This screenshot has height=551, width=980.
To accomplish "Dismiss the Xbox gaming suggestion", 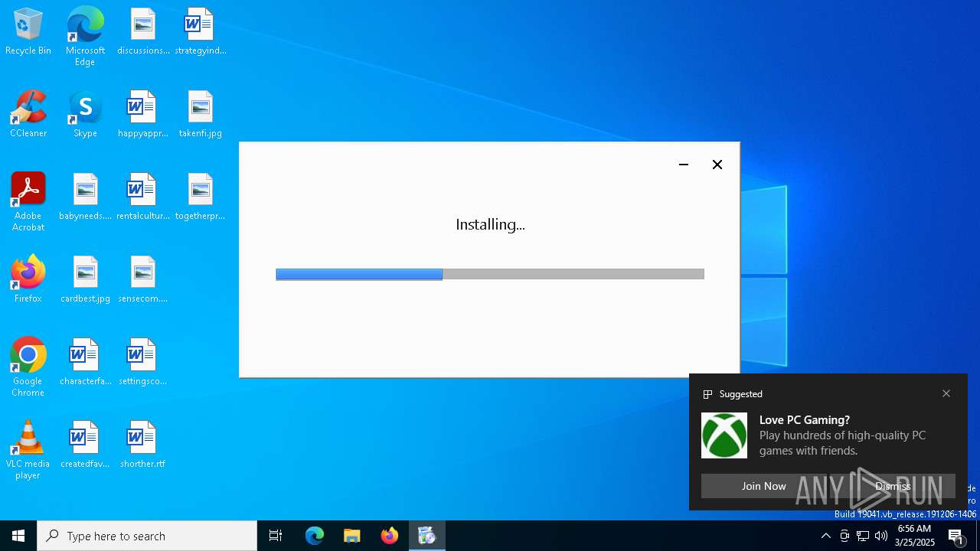I will [x=893, y=486].
